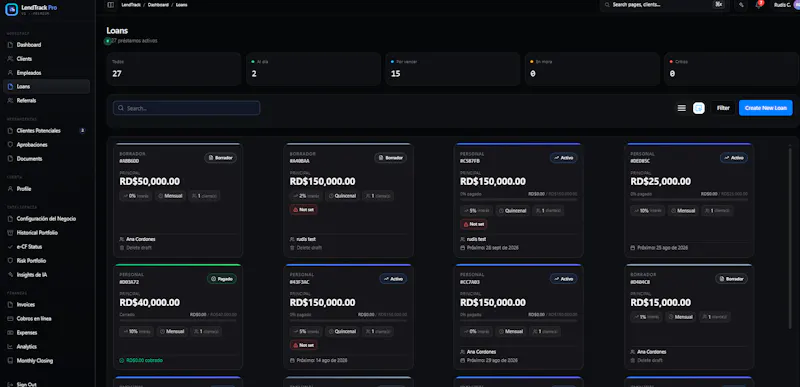This screenshot has width=800, height=387.
Task: Click Borrador badge on RD$15,000.00 card
Action: tap(732, 279)
